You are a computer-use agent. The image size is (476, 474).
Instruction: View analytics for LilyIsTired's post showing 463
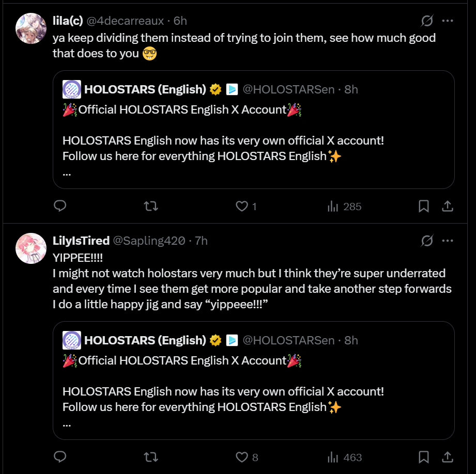click(333, 457)
